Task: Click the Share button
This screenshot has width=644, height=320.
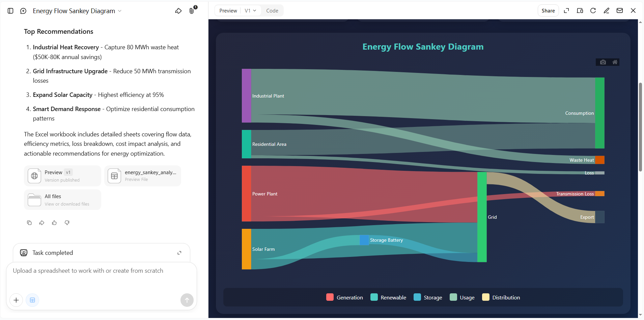Action: 548,11
